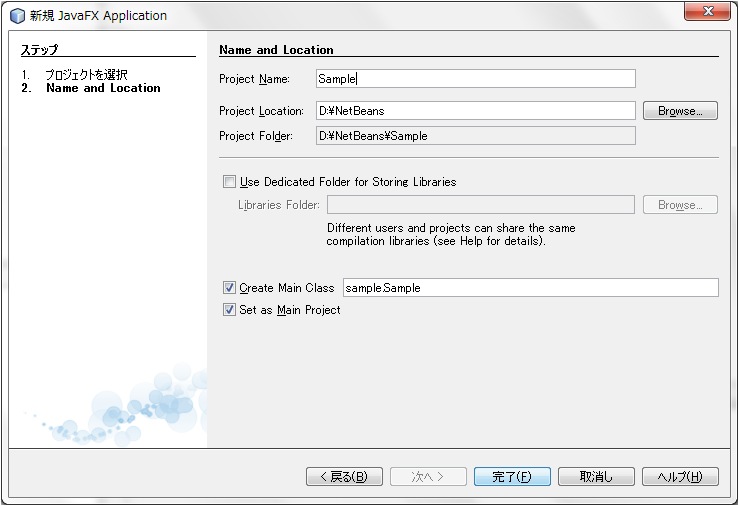
Task: Click the text about sharing compilation libraries
Action: pos(451,235)
